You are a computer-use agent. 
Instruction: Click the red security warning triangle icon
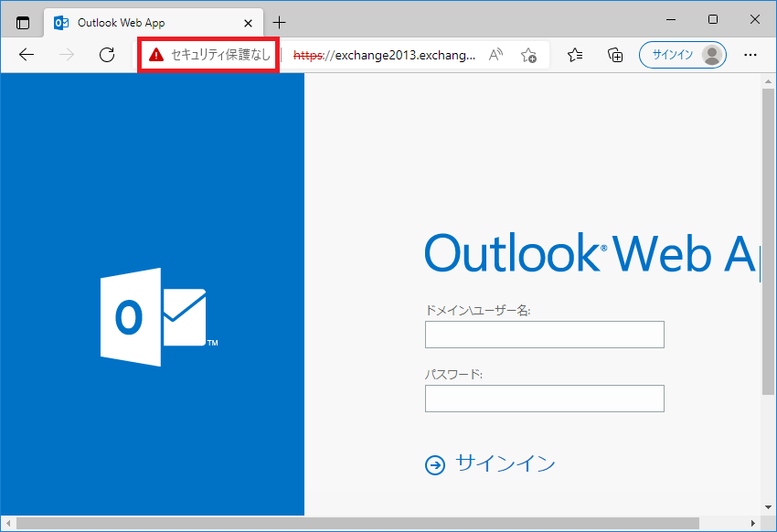coord(156,55)
